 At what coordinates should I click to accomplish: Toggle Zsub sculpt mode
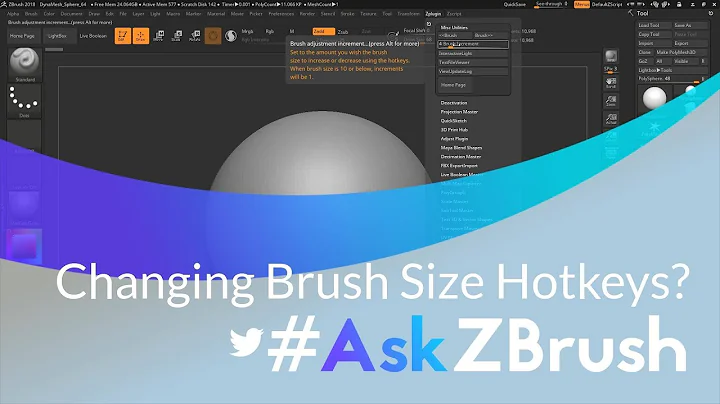tap(343, 32)
